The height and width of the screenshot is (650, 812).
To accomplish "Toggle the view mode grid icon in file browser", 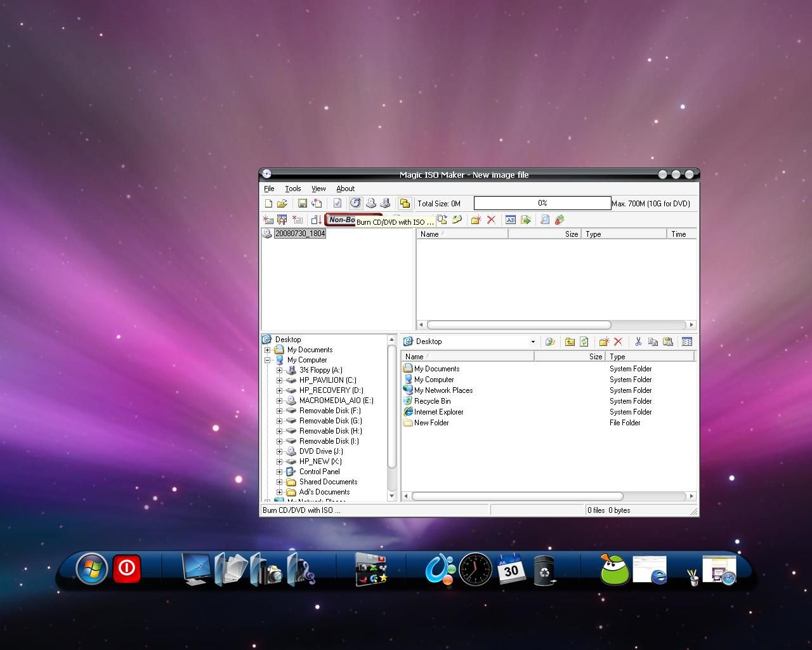I will [687, 342].
